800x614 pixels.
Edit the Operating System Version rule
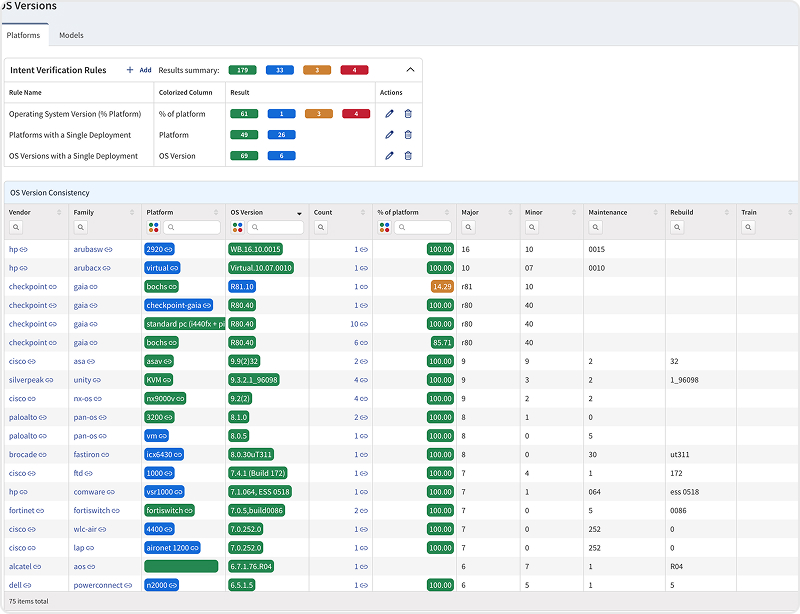389,114
